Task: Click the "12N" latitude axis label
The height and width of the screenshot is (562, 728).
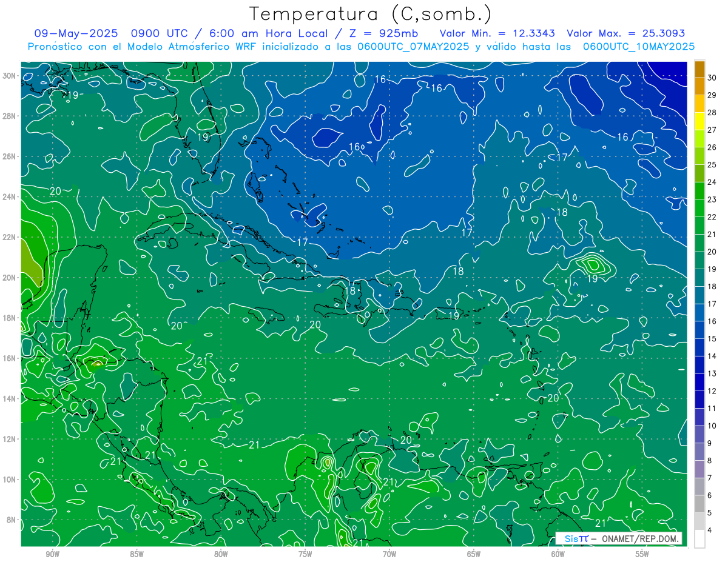Action: coord(10,439)
